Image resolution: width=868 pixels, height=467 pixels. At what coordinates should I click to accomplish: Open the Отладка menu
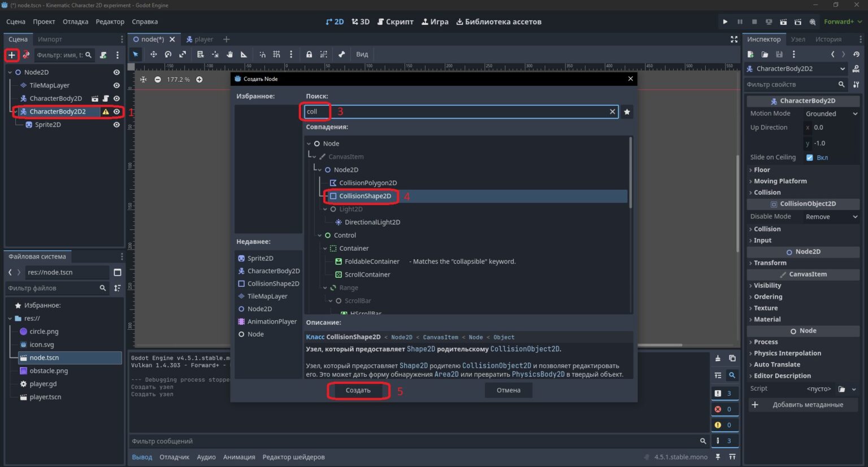75,21
